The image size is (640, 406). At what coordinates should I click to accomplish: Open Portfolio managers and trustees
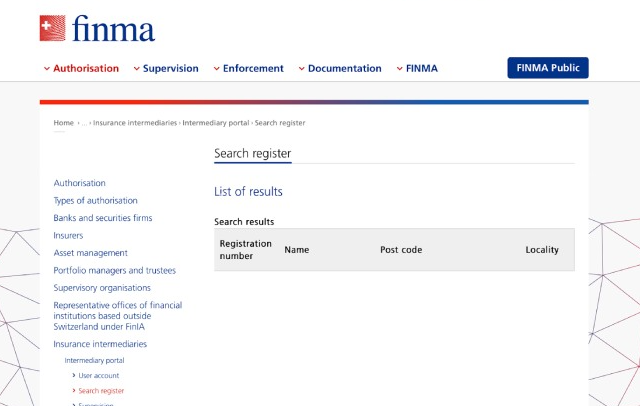tap(114, 271)
